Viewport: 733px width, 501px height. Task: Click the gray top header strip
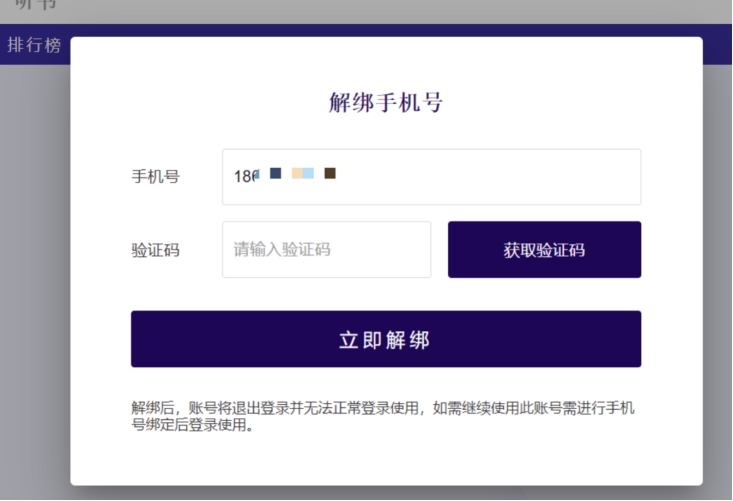click(x=400, y=10)
